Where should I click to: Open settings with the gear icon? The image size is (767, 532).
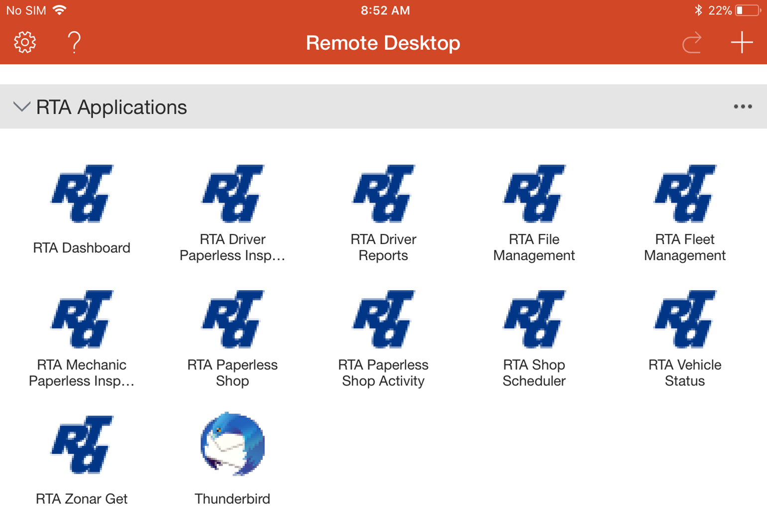click(25, 42)
